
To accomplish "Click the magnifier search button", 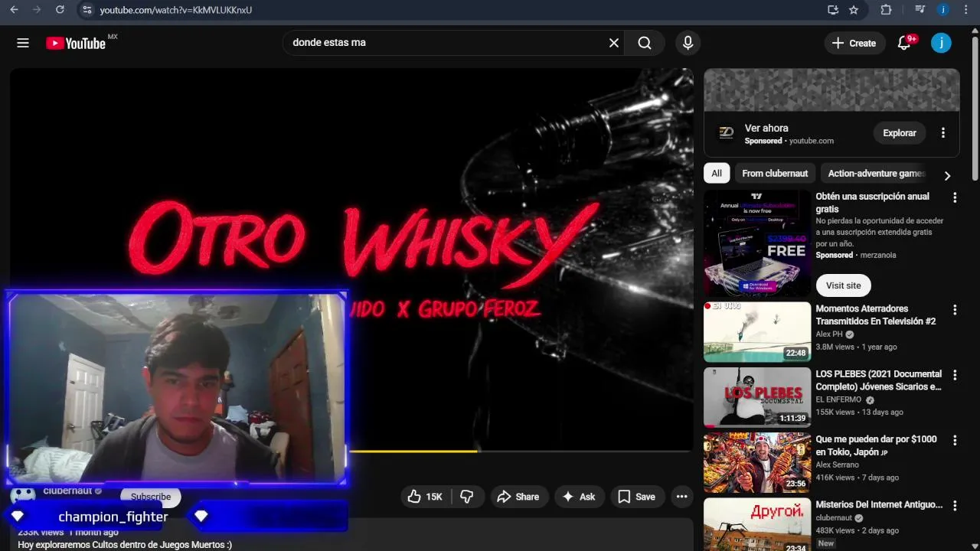I will pyautogui.click(x=645, y=43).
